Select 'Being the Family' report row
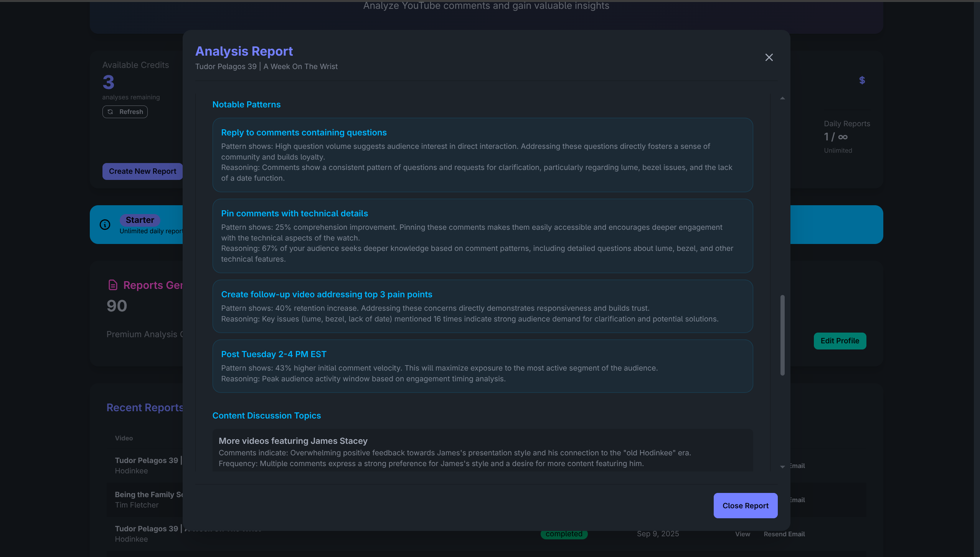 pos(149,499)
